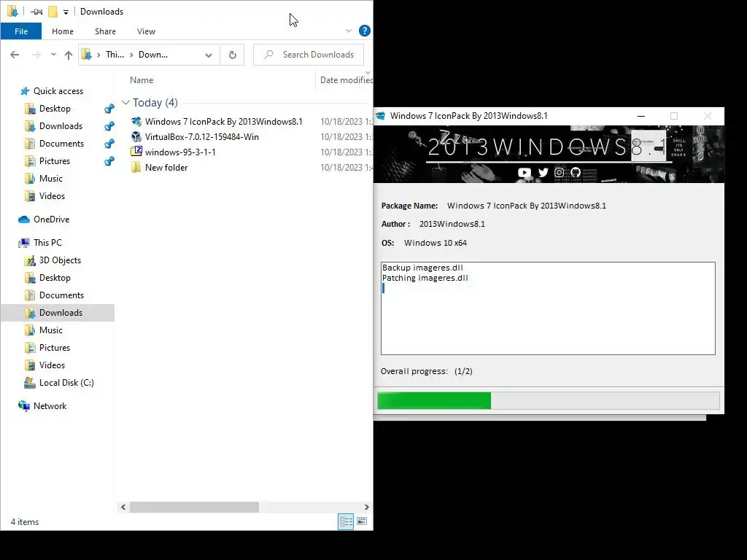This screenshot has width=747, height=560.
Task: Select the Windows 7 IconPack file icon
Action: click(136, 122)
